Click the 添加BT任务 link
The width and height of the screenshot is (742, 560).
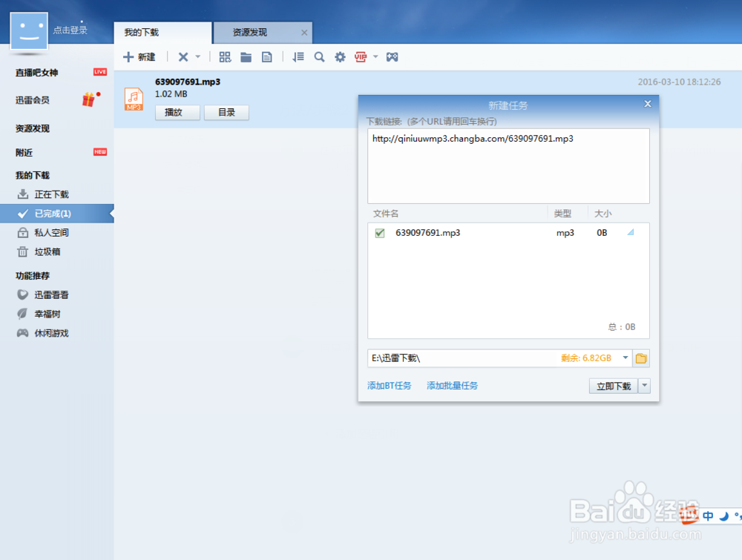[x=389, y=386]
